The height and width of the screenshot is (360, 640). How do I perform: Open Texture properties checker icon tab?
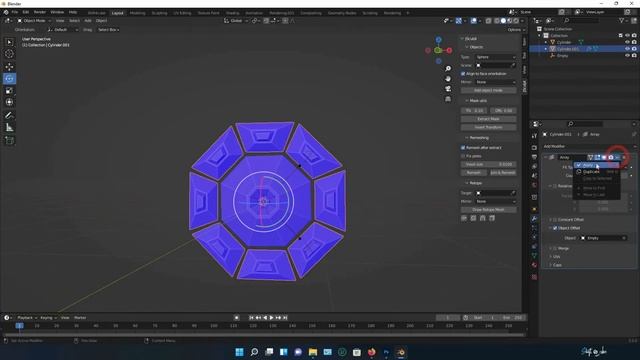point(534,277)
